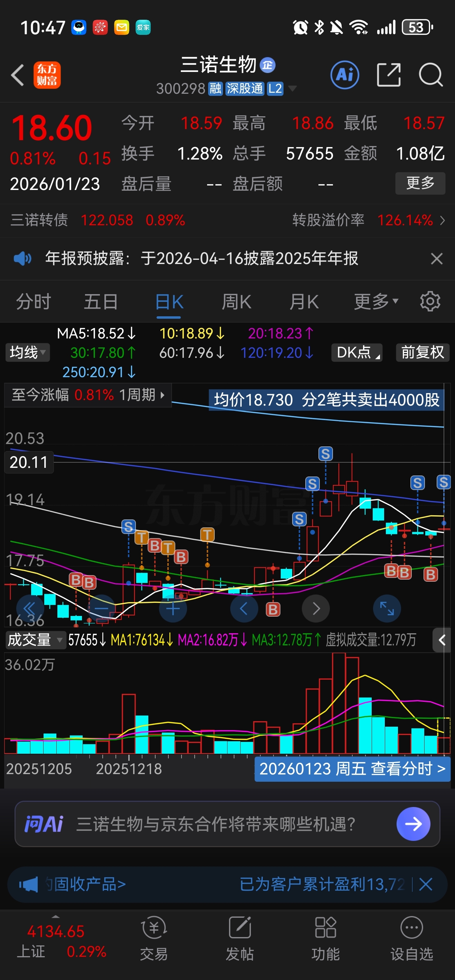Share the stock page via export icon
Image resolution: width=455 pixels, height=980 pixels.
point(389,74)
